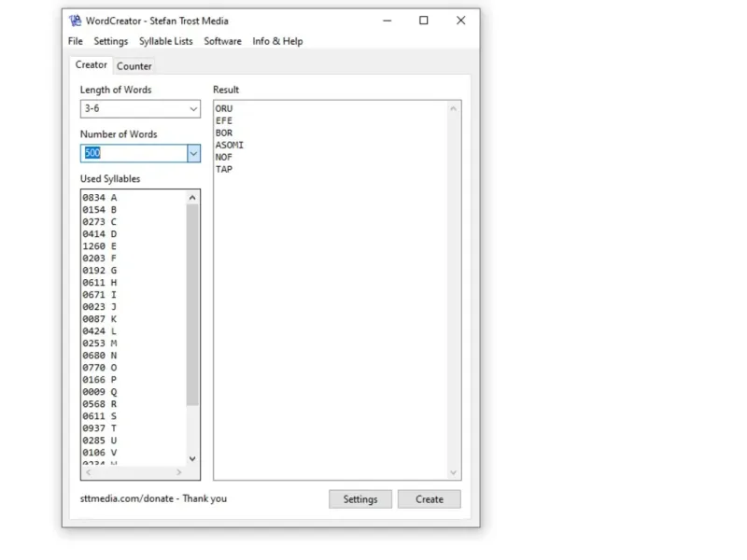Viewport: 747px width, 560px height.
Task: Click syllable row 0834 A
Action: click(x=100, y=198)
